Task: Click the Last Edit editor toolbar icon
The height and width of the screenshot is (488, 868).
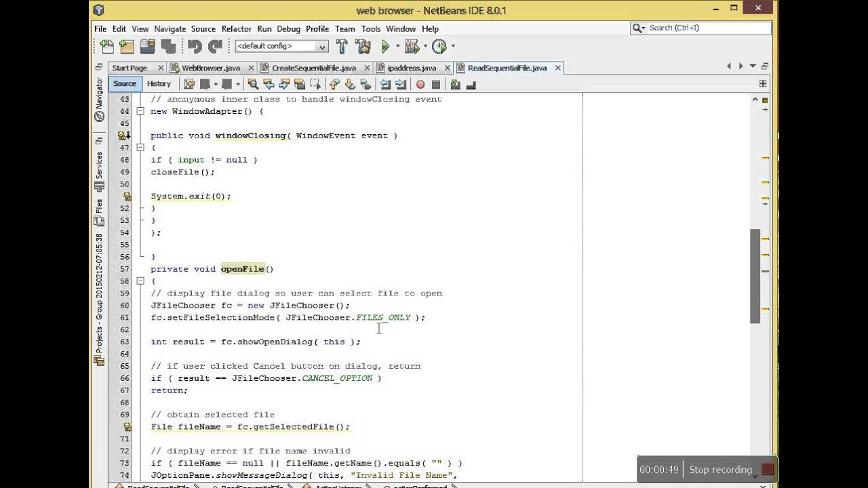Action: click(189, 84)
